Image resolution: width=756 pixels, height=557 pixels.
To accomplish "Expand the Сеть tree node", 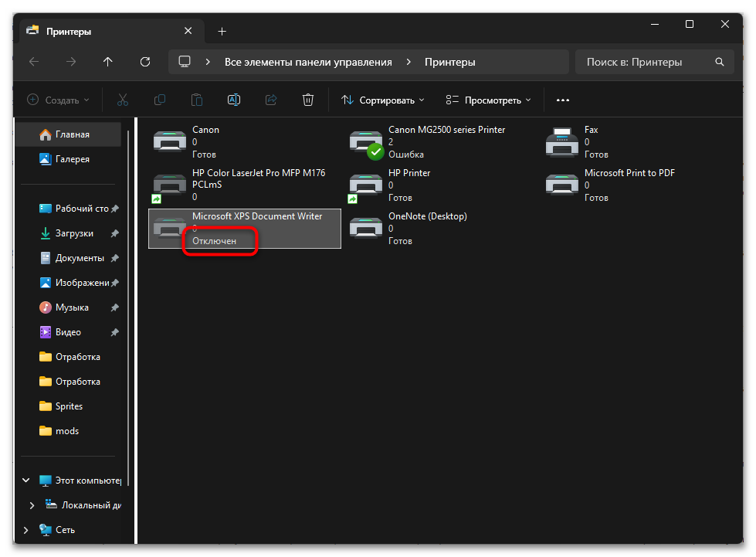I will pos(26,529).
